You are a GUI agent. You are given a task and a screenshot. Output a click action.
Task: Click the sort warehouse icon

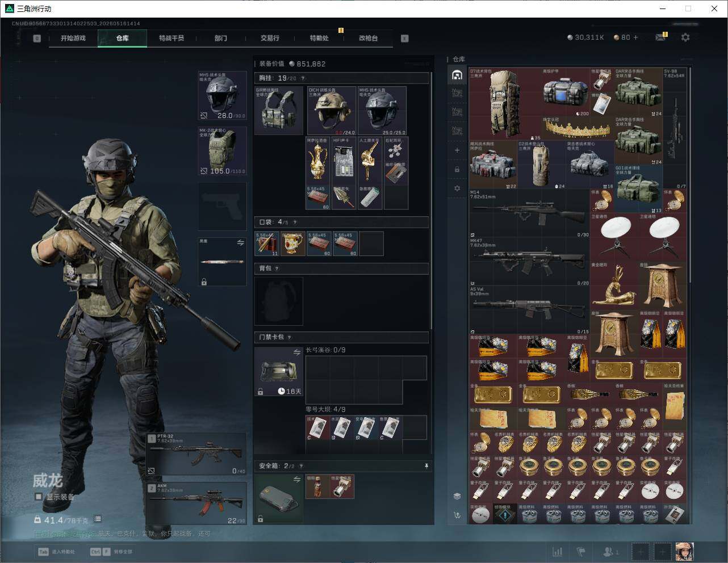457,515
